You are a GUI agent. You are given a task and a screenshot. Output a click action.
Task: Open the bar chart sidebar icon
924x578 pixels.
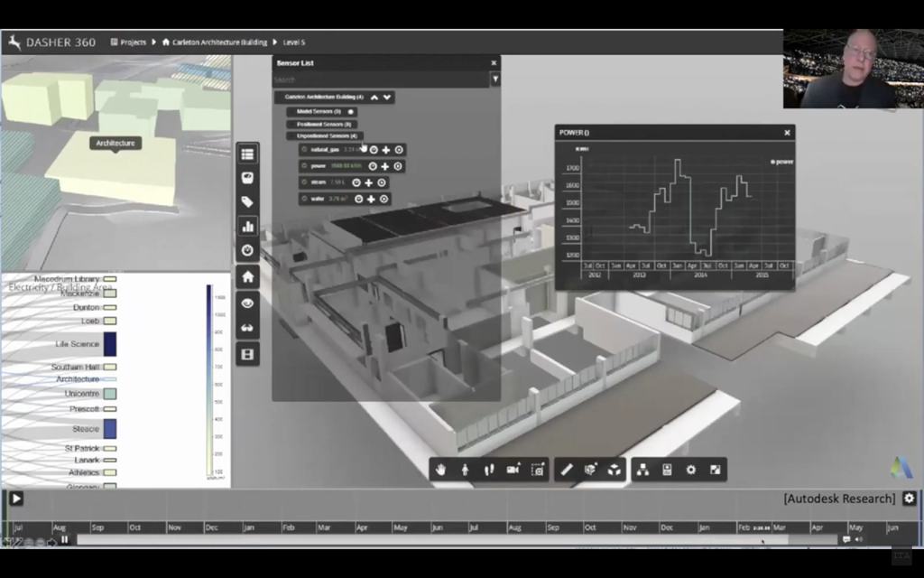click(247, 226)
